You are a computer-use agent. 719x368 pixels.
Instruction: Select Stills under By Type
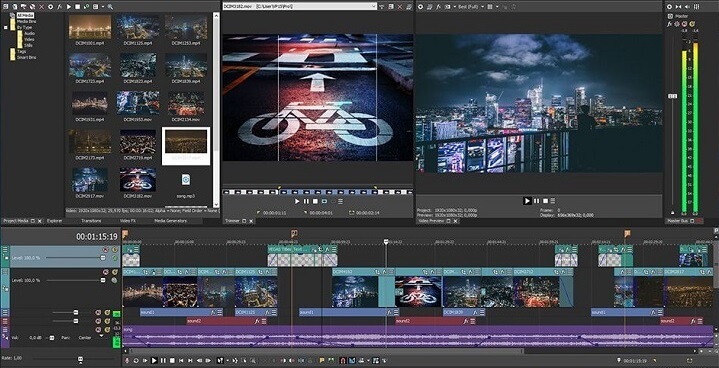pos(28,45)
